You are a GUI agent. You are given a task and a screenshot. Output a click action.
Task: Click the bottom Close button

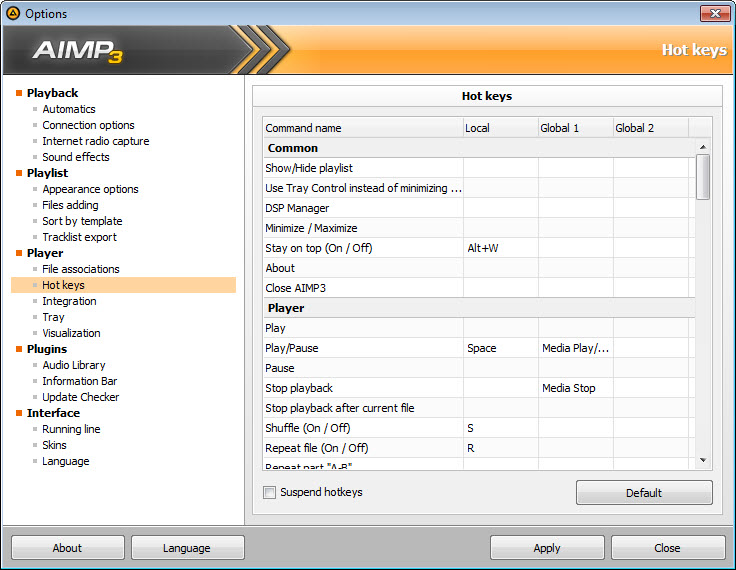pos(667,548)
